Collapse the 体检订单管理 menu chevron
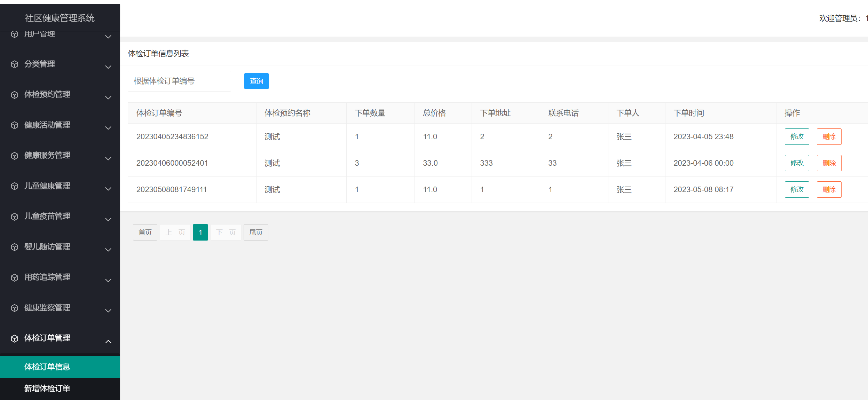868x400 pixels. coord(108,342)
